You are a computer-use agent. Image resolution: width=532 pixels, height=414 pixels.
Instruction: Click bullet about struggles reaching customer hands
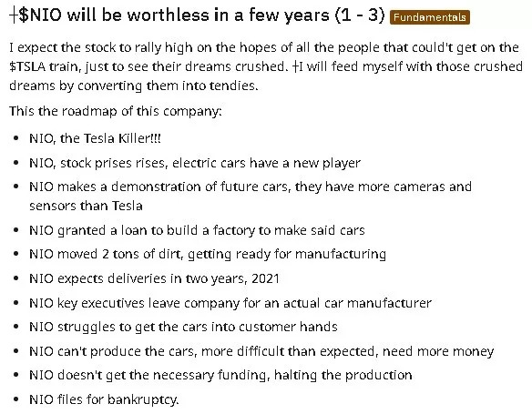point(183,328)
